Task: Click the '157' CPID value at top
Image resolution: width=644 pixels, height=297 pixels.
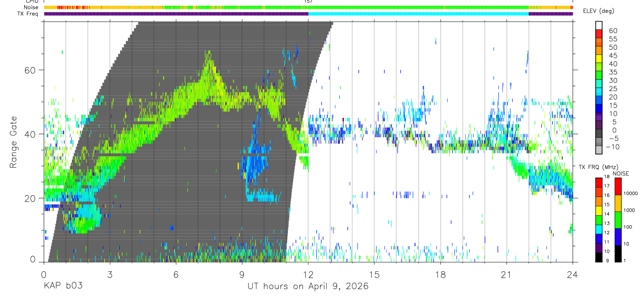Action: (308, 2)
